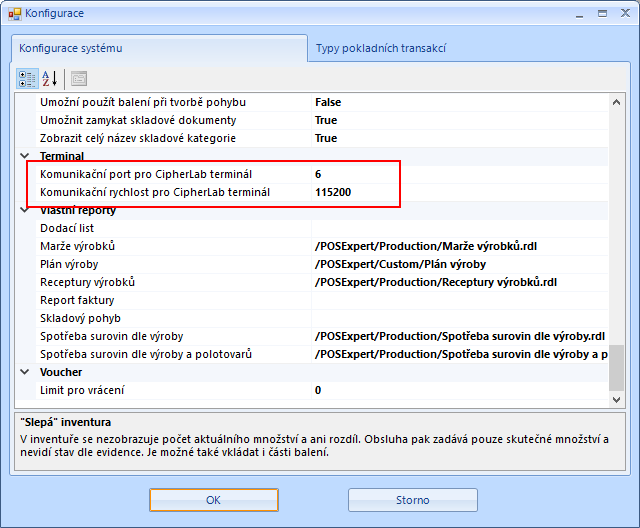Collapse the Terminal category
This screenshot has height=528, width=640.
[x=25, y=156]
